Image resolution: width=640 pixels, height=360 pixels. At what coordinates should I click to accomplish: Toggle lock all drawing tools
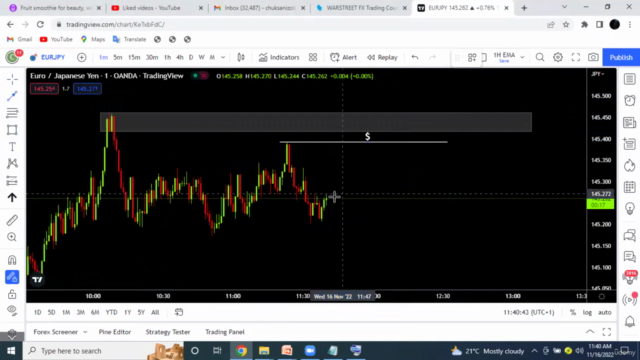click(12, 293)
